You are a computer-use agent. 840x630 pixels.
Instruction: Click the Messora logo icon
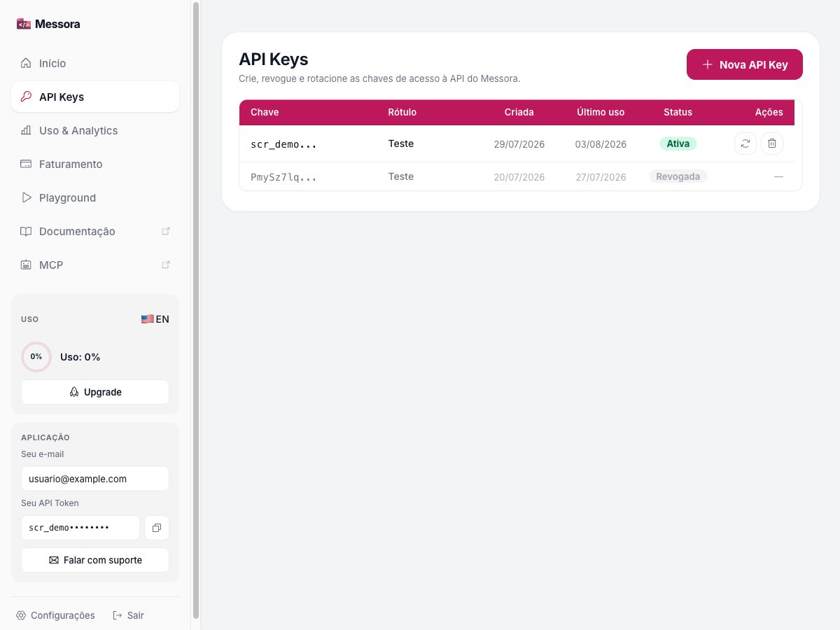[24, 24]
